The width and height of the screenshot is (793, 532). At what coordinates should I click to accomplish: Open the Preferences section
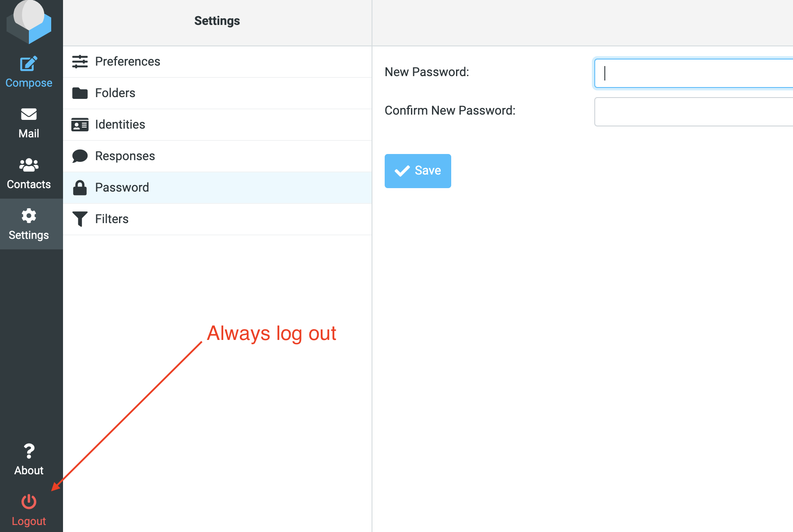coord(127,62)
